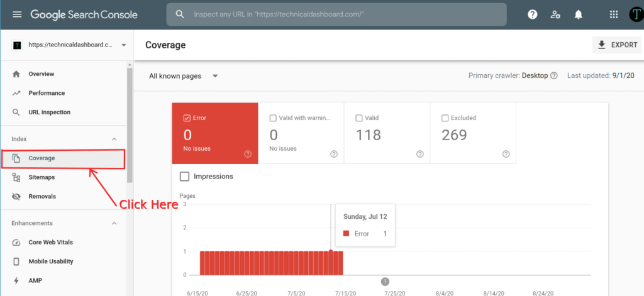Click the Last updated 9/1/20 text

602,76
